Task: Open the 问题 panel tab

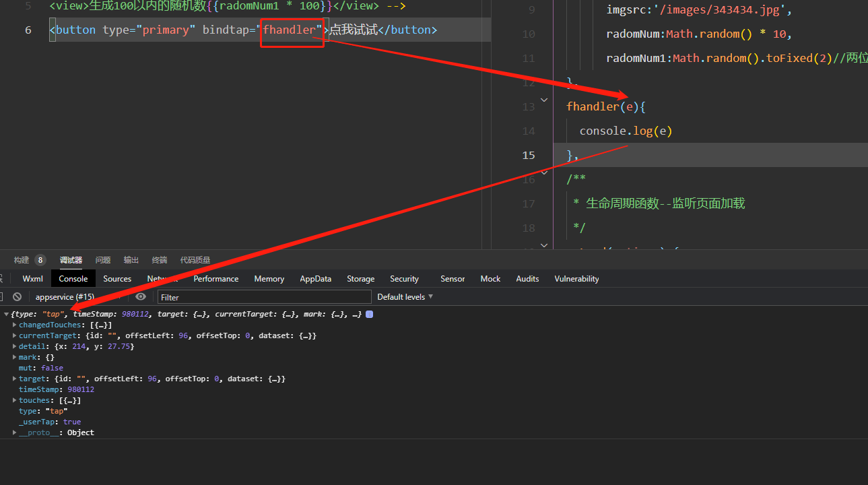Action: pos(103,260)
